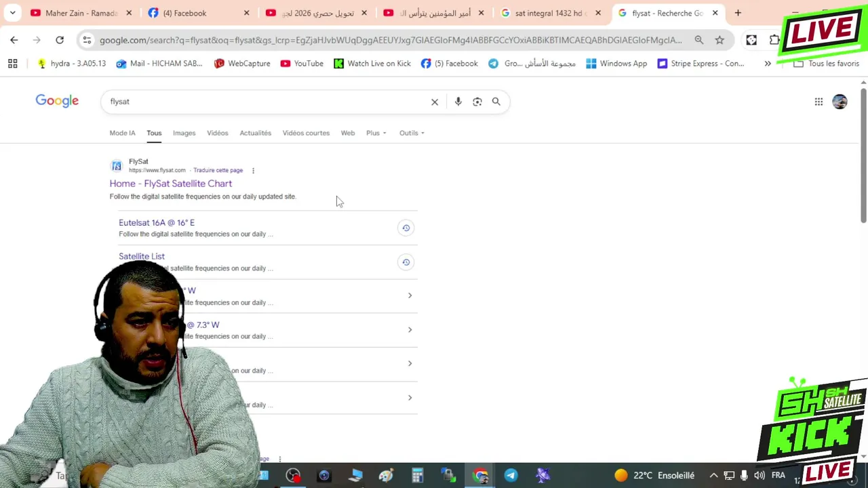
Task: Open the WebCapture bookmark
Action: [242, 63]
